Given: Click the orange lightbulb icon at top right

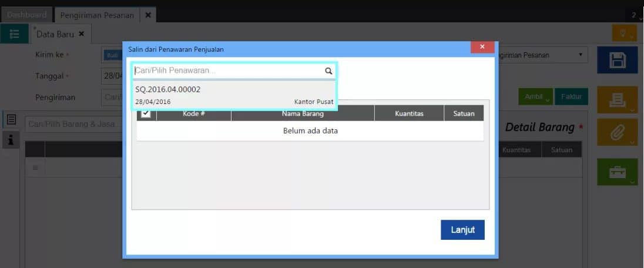Looking at the screenshot, I should click(x=624, y=33).
